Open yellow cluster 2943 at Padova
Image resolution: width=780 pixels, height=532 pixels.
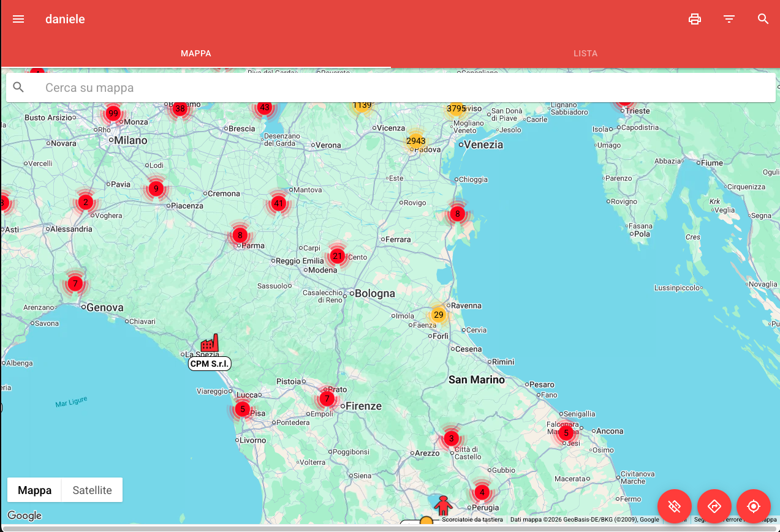coord(415,141)
